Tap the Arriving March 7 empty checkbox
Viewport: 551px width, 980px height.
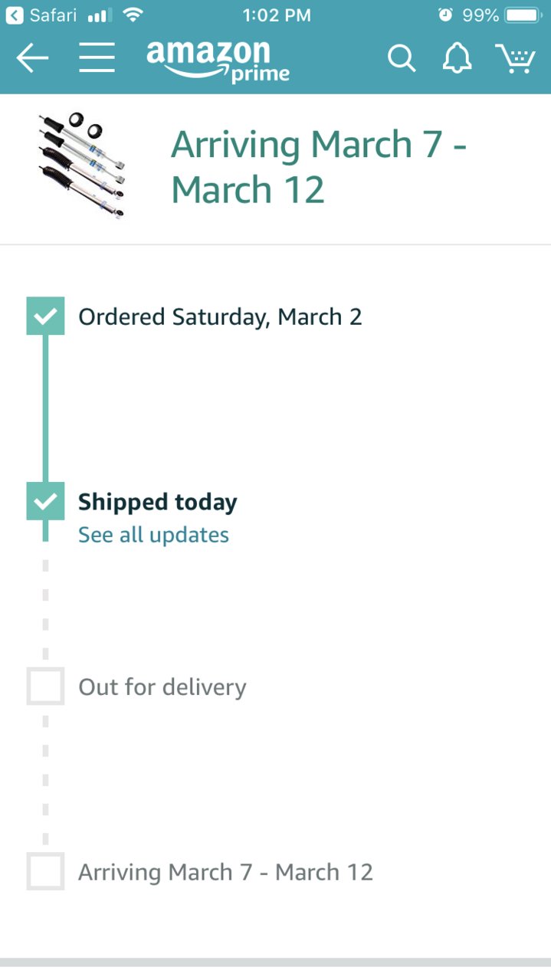point(45,871)
